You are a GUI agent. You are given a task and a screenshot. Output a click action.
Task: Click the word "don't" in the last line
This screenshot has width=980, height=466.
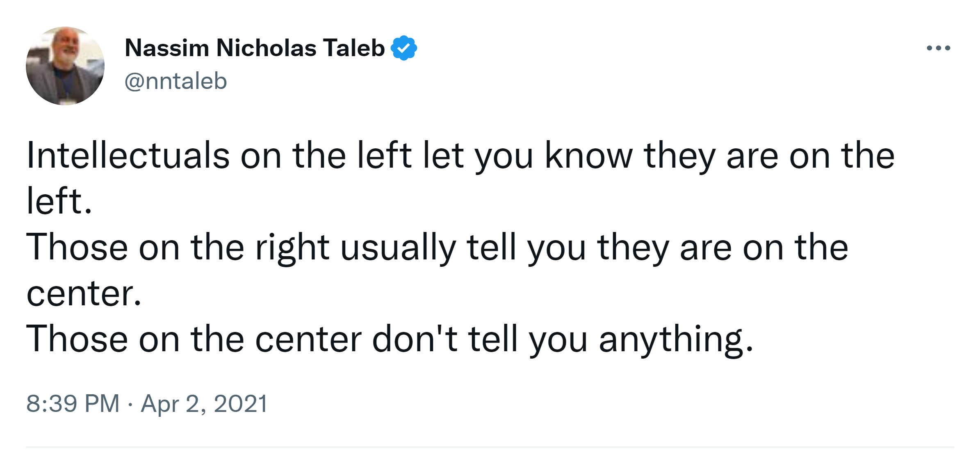point(415,339)
